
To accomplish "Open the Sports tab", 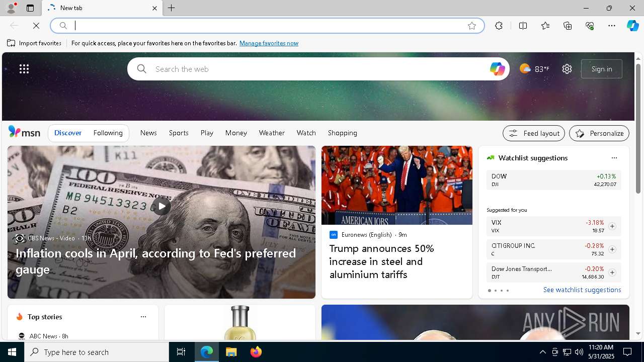I will [179, 133].
